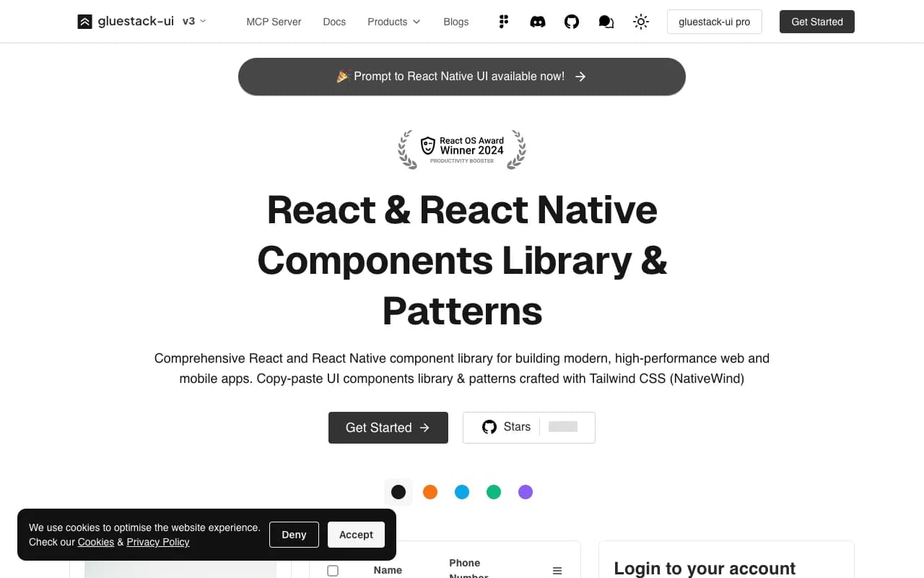This screenshot has width=924, height=578.
Task: Click the Prompt to React Native UI banner
Action: point(462,76)
